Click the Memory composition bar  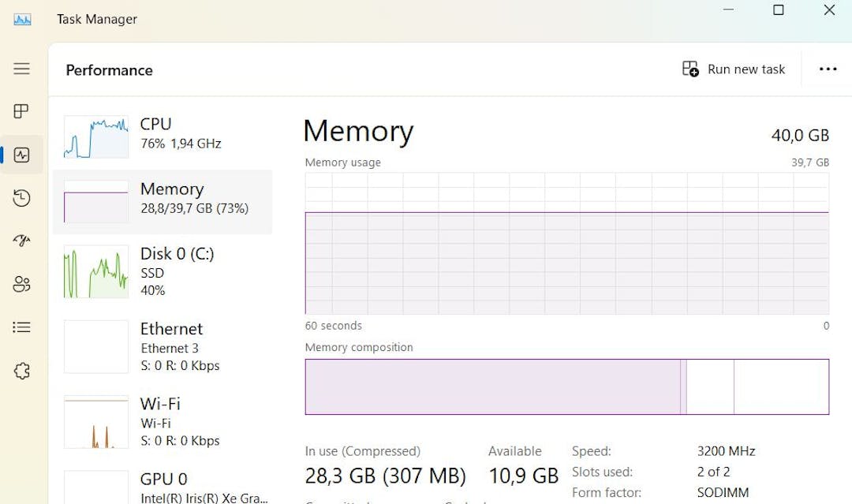pyautogui.click(x=566, y=386)
